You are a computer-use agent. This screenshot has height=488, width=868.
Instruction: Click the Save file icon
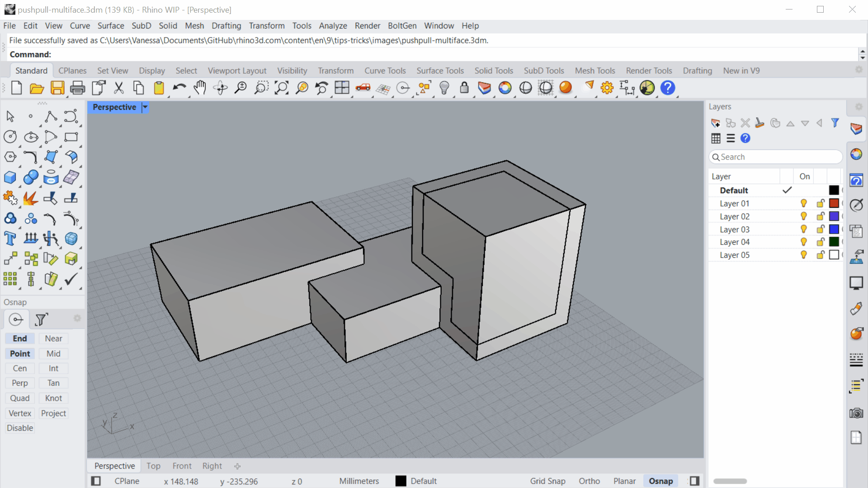pos(57,88)
